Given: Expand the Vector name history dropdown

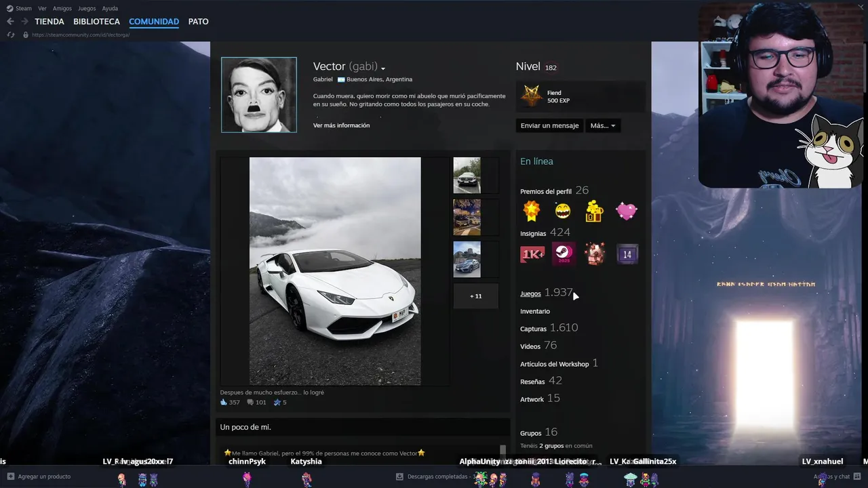Looking at the screenshot, I should pyautogui.click(x=383, y=68).
